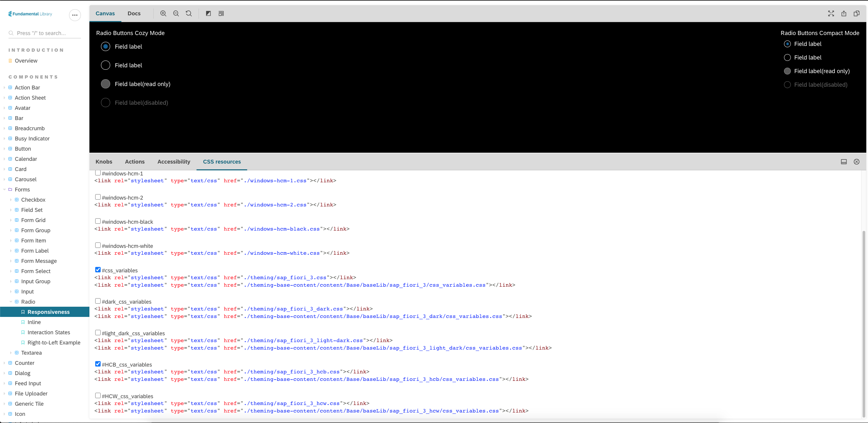
Task: Expand the Checkbox item under Forms
Action: click(x=11, y=200)
